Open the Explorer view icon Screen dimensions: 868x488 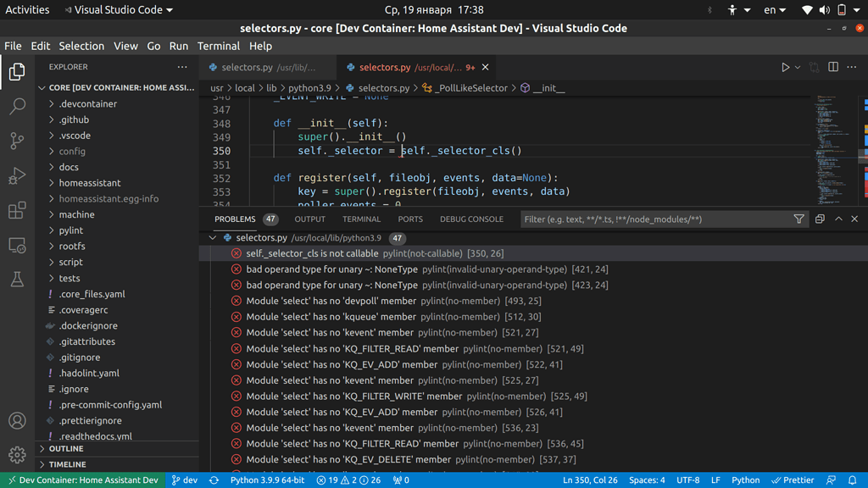click(17, 71)
